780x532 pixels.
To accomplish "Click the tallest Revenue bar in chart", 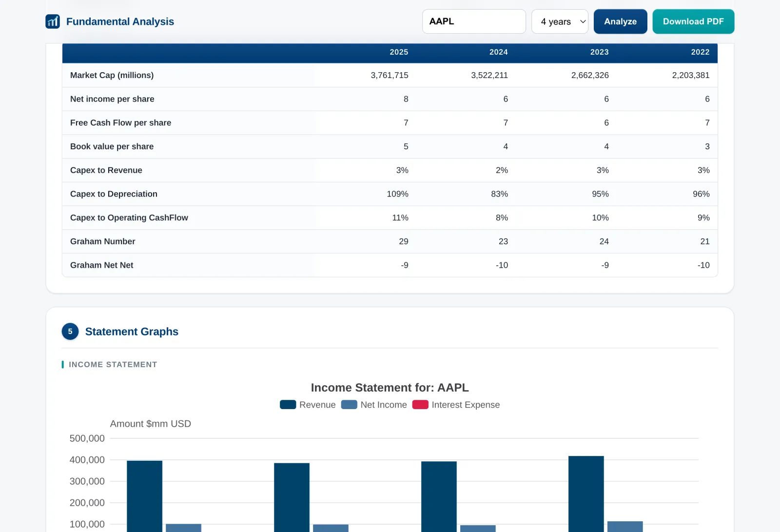I will point(586,494).
